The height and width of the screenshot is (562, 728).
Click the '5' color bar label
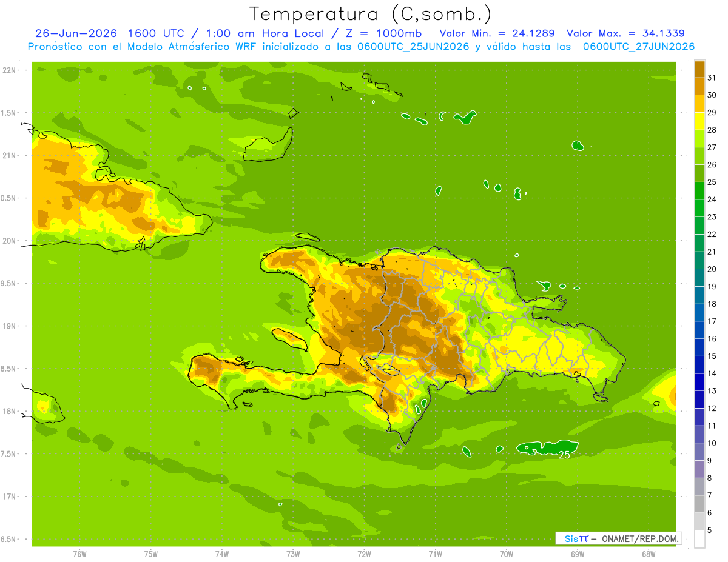point(709,530)
